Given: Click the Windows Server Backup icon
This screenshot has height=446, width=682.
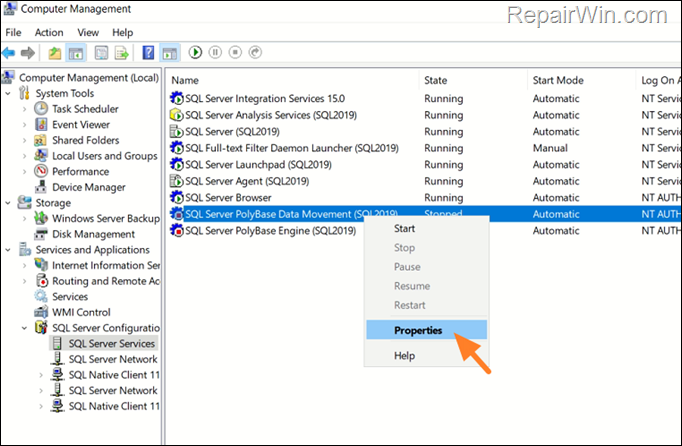Looking at the screenshot, I should tap(41, 218).
